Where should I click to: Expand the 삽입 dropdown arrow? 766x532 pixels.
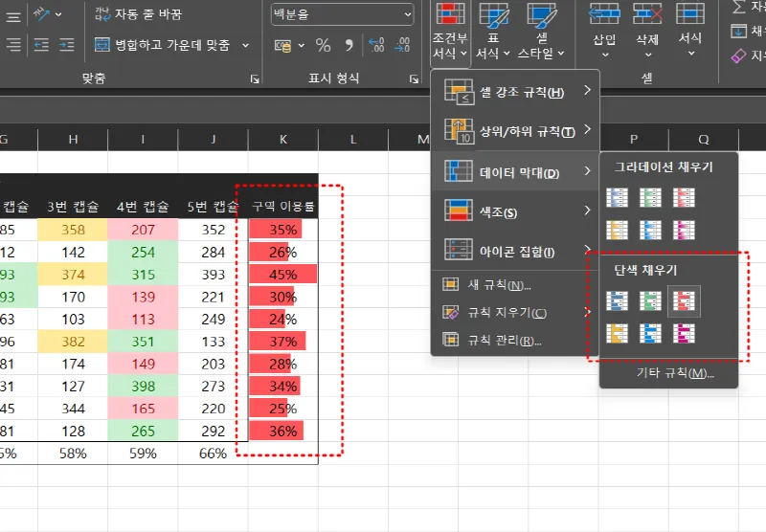pos(605,55)
